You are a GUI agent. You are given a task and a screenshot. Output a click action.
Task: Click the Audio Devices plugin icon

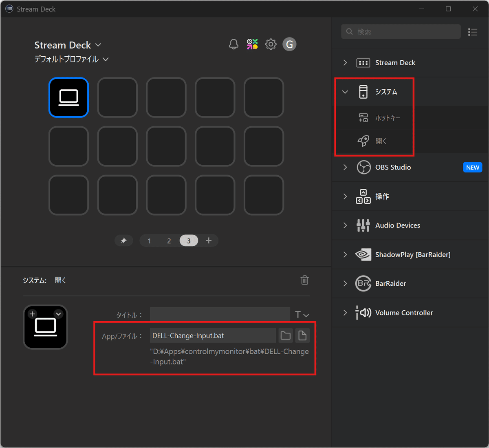point(363,225)
